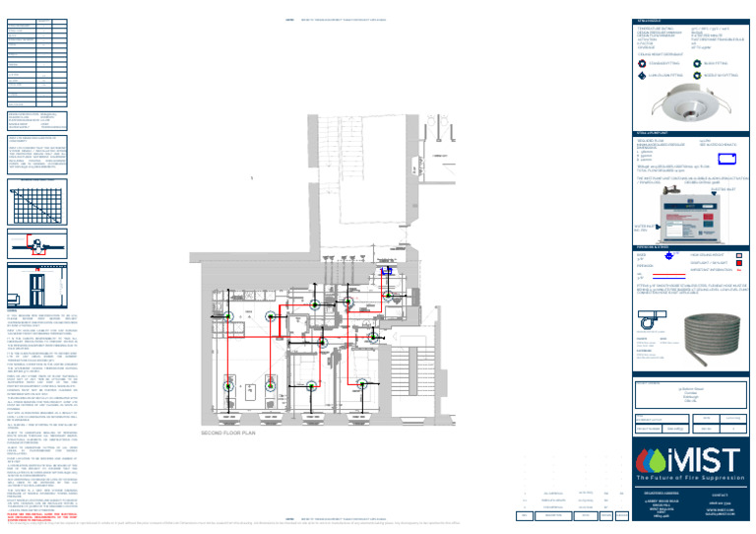
Task: Click the ceiling nozzle section detail diagram
Action: [37, 244]
